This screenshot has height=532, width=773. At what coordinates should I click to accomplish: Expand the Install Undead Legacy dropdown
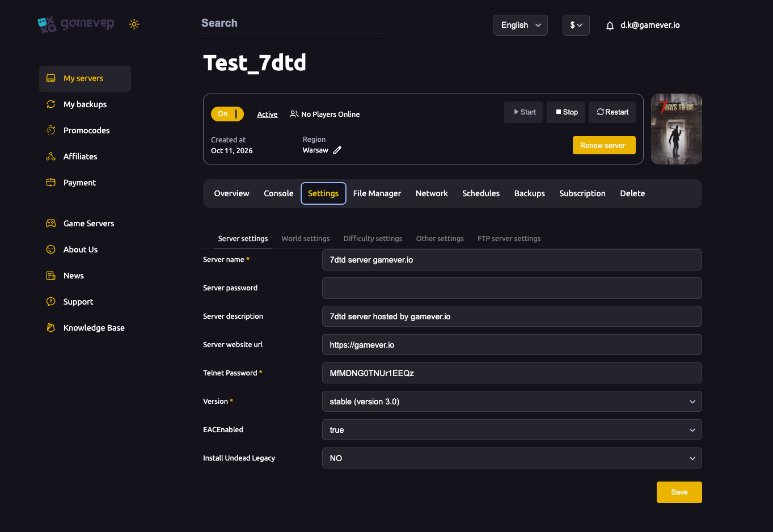tap(512, 458)
